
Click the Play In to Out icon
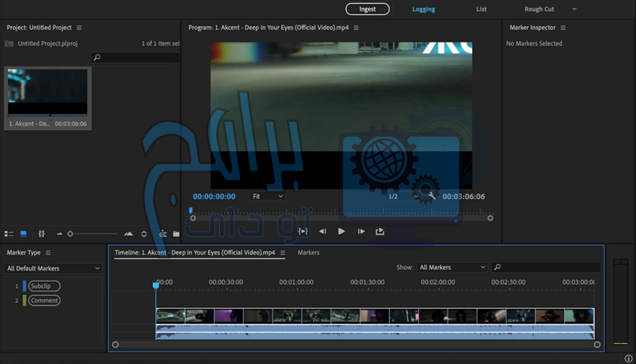303,232
